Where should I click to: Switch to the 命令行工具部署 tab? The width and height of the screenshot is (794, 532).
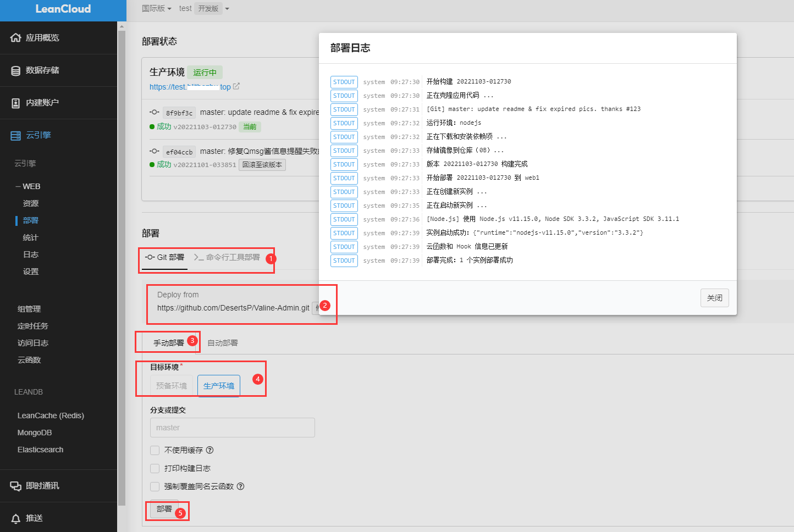(227, 257)
